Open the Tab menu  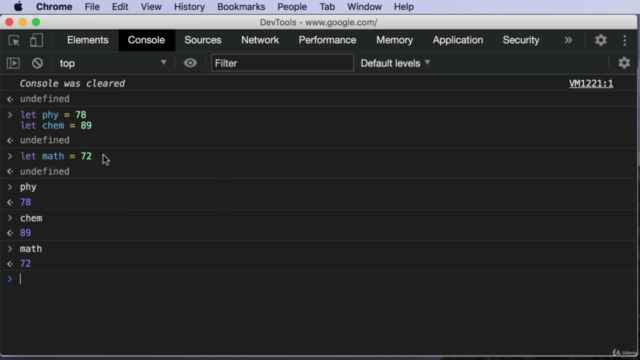[x=327, y=7]
